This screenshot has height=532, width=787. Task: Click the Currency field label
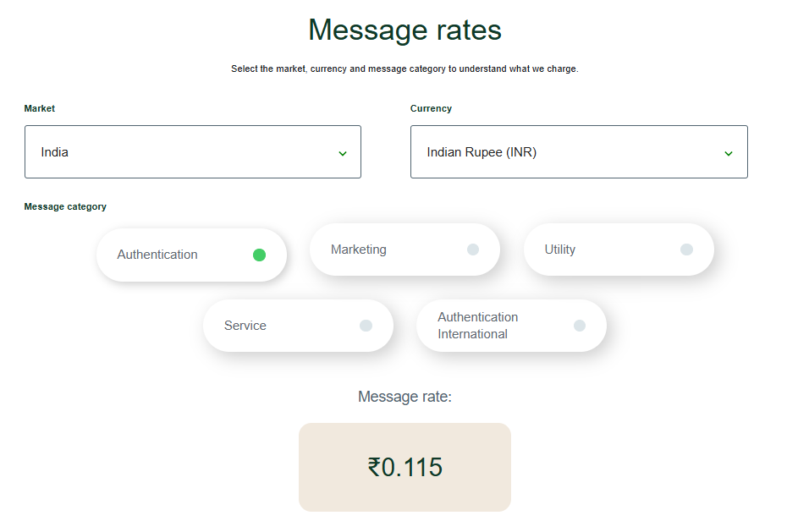(x=431, y=108)
